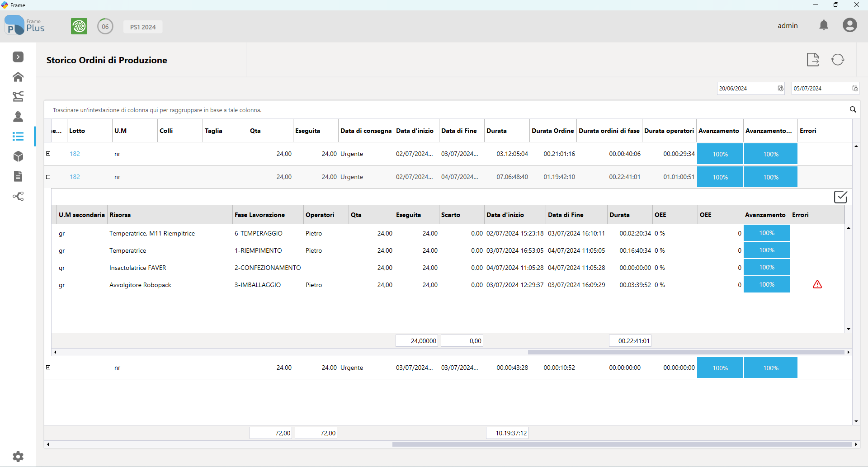Sort by Avanzamento column in main grid
This screenshot has height=467, width=868.
click(x=719, y=131)
